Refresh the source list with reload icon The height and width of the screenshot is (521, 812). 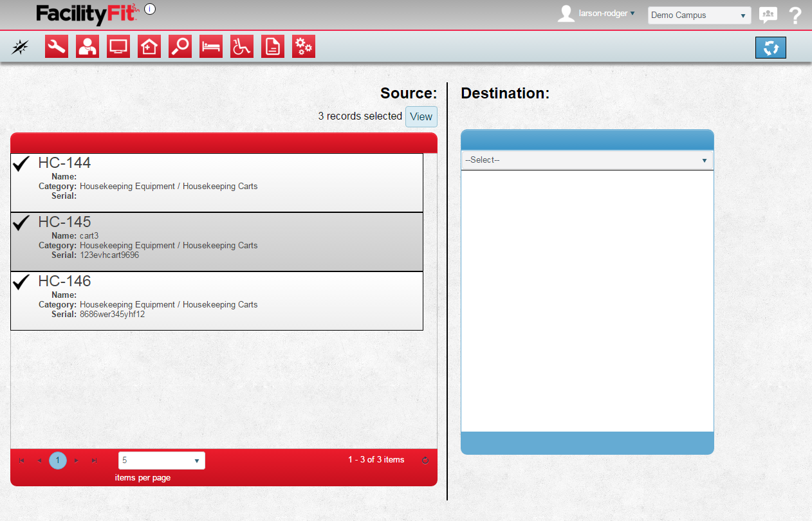425,461
